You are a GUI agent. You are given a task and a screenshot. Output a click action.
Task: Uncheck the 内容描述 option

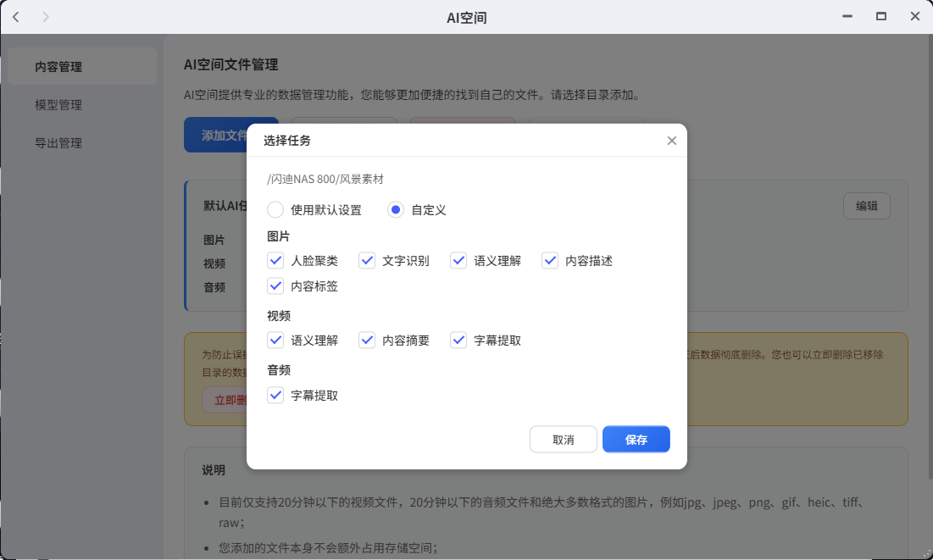click(x=550, y=261)
